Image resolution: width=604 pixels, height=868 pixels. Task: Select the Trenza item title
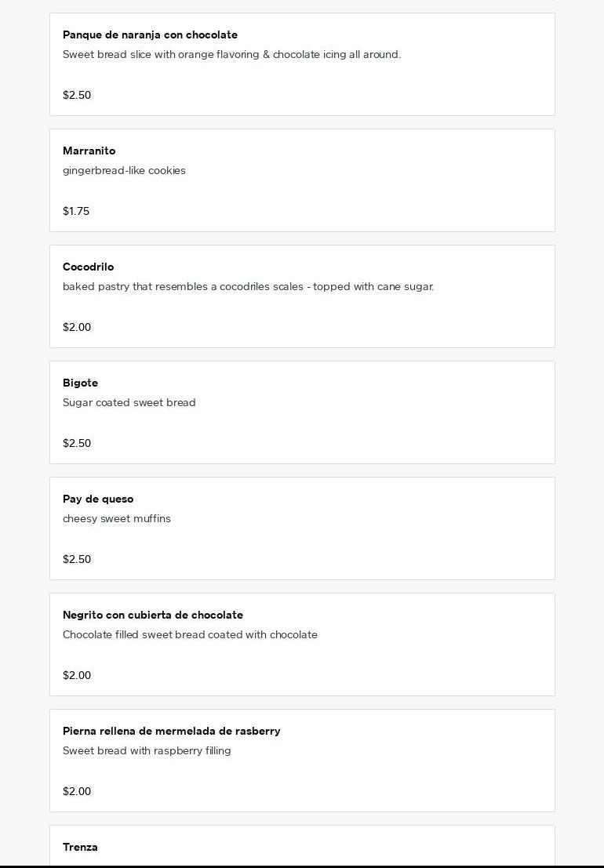(80, 847)
